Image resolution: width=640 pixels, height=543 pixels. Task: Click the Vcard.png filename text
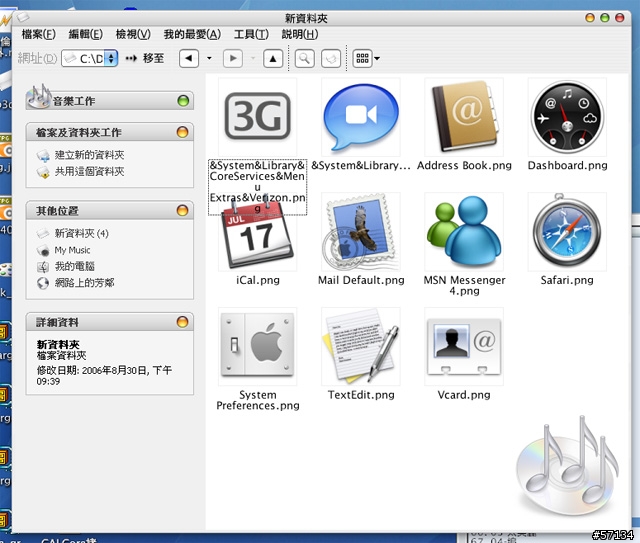[464, 395]
